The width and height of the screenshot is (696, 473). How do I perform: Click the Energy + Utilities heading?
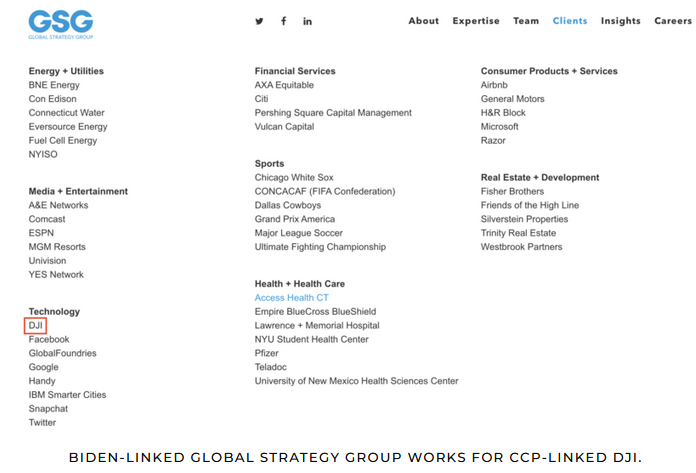[66, 71]
